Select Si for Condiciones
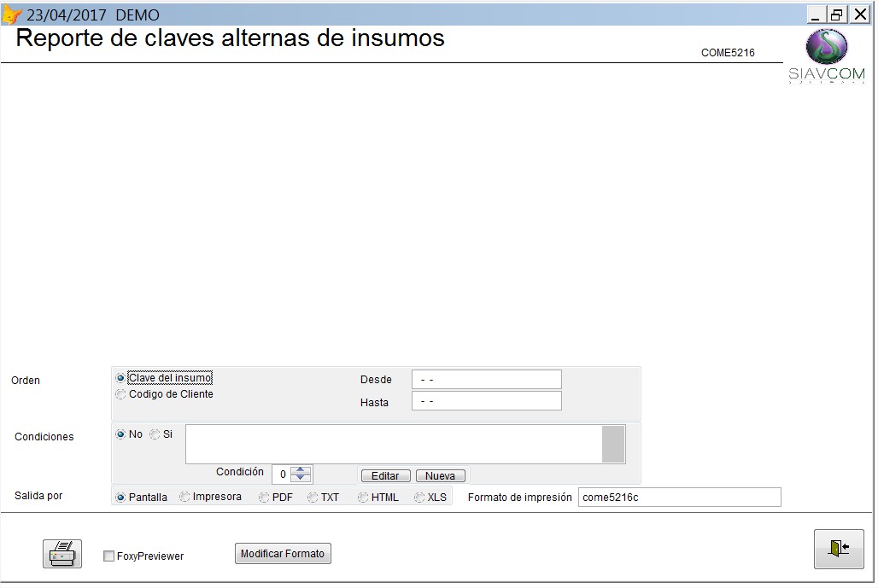Viewport: 878px width, 588px height. (155, 434)
